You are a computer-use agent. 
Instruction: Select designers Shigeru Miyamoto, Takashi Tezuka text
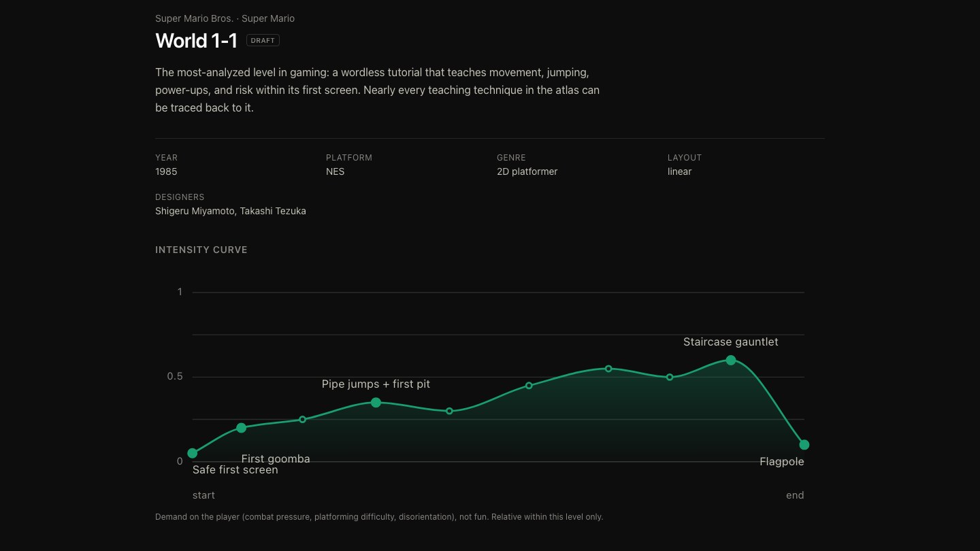231,211
